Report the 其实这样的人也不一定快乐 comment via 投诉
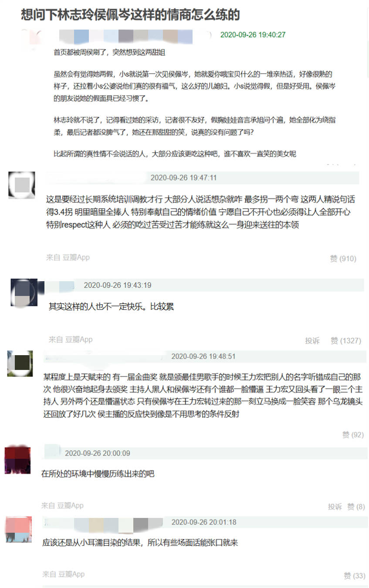 [x=312, y=340]
